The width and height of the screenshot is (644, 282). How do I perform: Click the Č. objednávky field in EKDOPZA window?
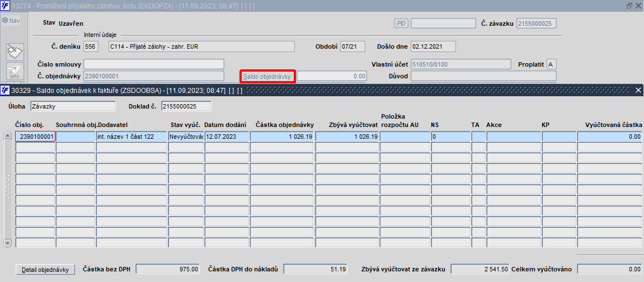[154, 76]
